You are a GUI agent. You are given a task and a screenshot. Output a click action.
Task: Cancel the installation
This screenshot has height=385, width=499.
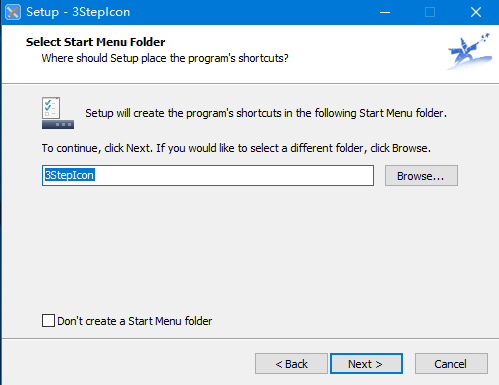(451, 364)
